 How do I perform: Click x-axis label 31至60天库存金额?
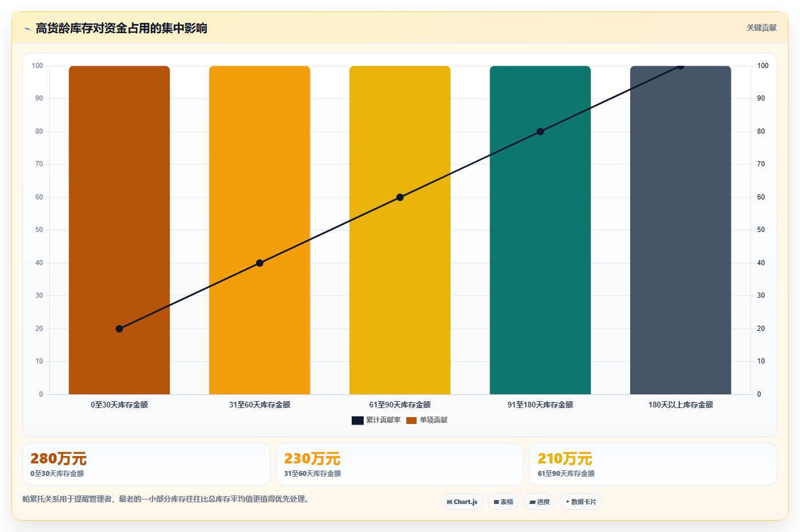(x=260, y=405)
